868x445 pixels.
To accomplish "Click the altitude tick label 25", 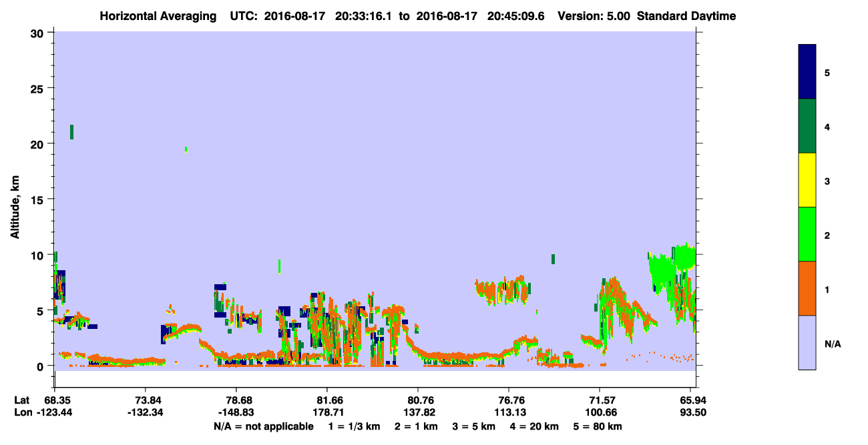I will pyautogui.click(x=39, y=88).
